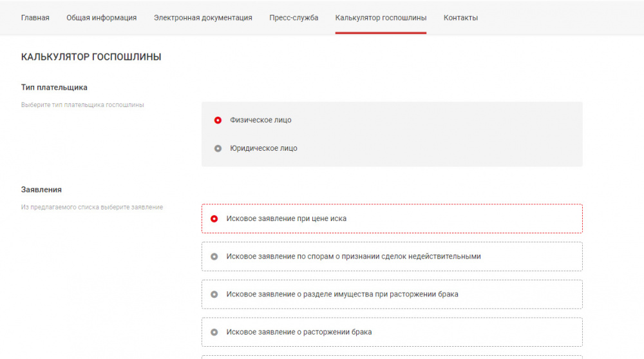Click label text about разделе имущества при расторжении
The height and width of the screenshot is (359, 644).
(x=342, y=295)
